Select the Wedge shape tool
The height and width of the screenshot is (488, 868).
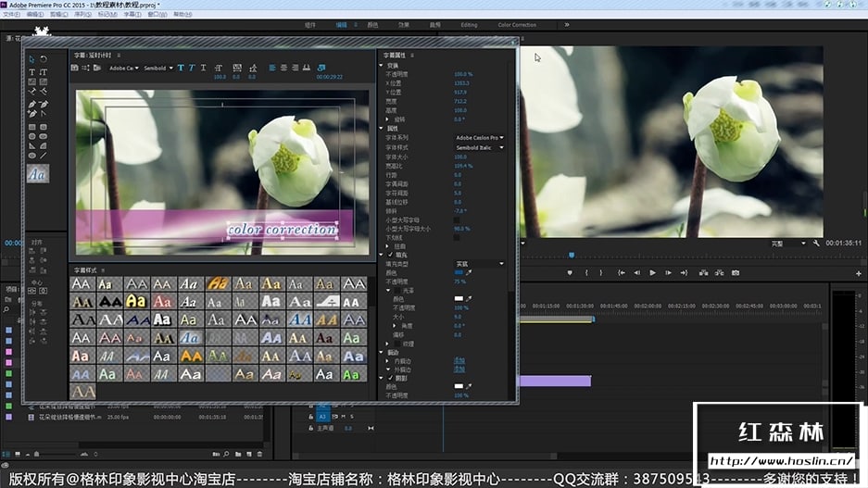tap(31, 146)
